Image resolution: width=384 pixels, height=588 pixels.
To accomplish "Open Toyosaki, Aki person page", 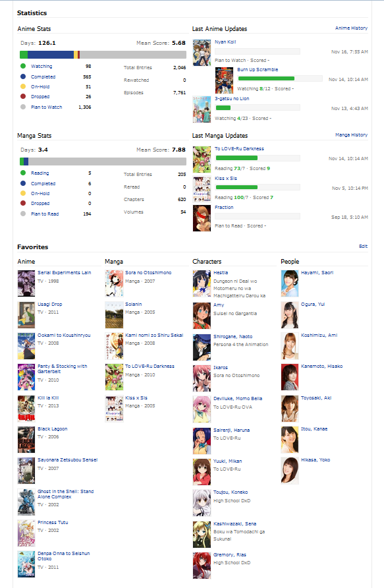I will 316,398.
